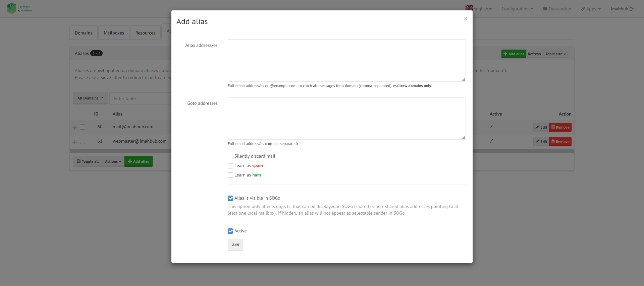Open the Actions dropdown below the table
The height and width of the screenshot is (286, 644).
(113, 161)
